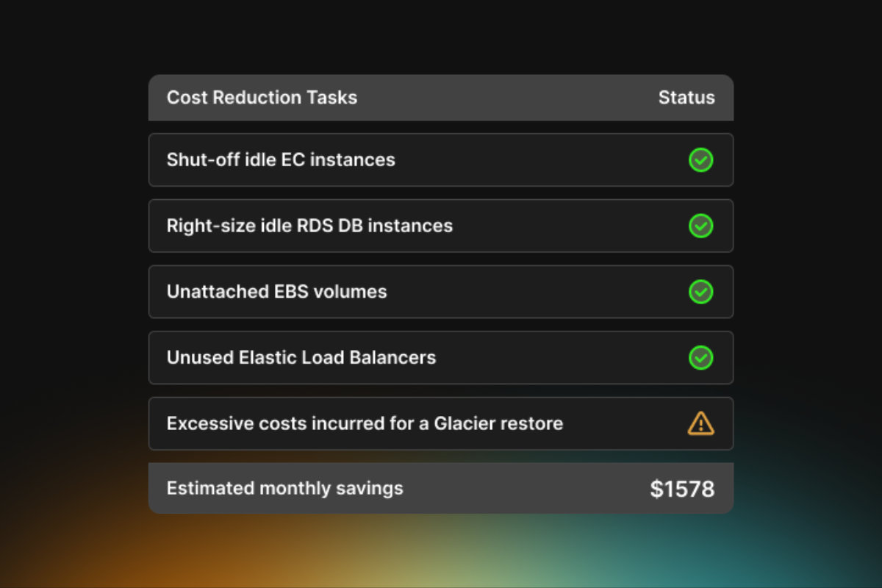Image resolution: width=882 pixels, height=588 pixels.
Task: Click the Glacier restore task text
Action: point(365,423)
